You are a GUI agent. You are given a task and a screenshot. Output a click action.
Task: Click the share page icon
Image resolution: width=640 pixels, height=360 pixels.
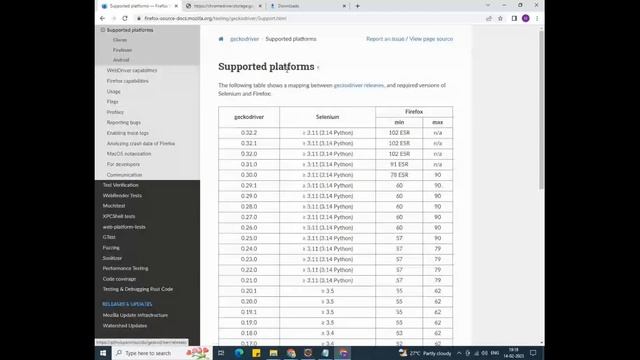click(489, 18)
